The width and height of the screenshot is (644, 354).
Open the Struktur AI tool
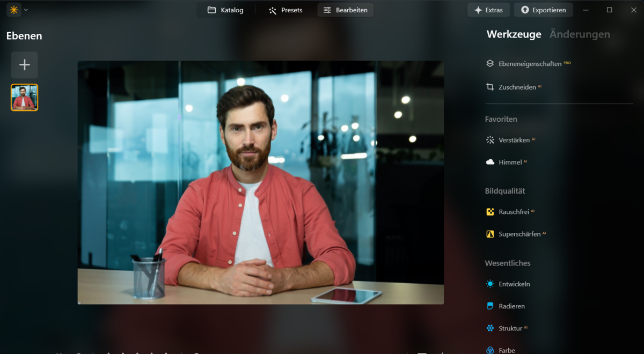tap(511, 328)
